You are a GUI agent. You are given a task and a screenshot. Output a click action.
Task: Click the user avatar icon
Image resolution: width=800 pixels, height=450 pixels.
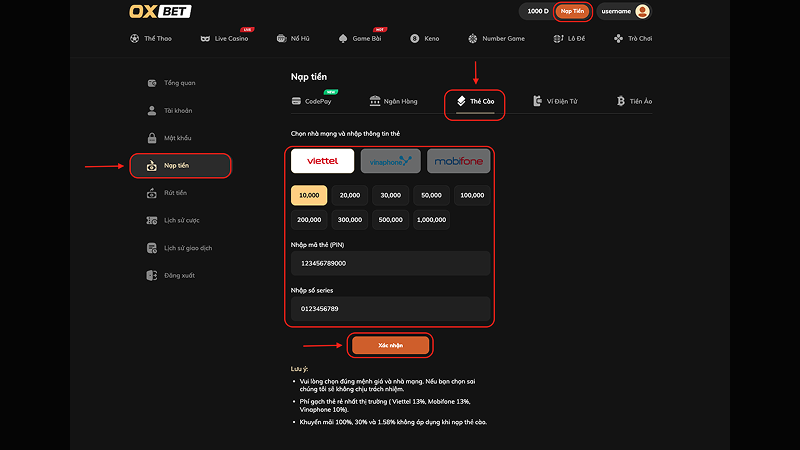click(642, 11)
